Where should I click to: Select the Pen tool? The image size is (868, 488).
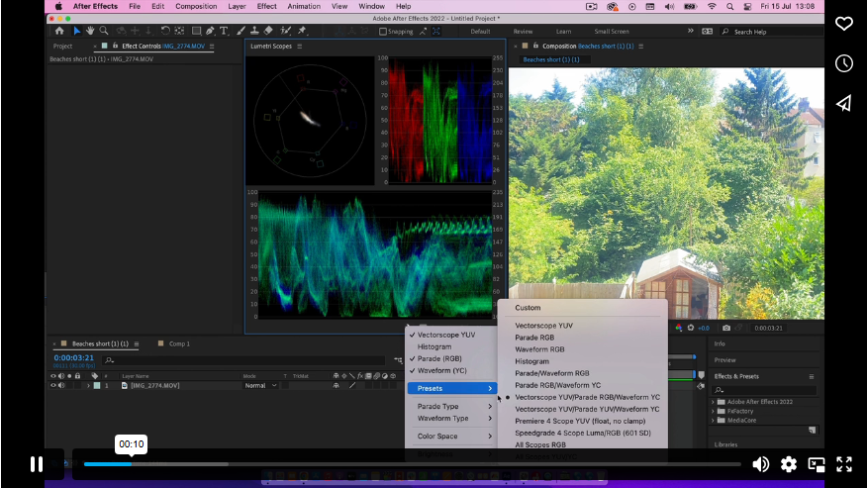click(210, 31)
